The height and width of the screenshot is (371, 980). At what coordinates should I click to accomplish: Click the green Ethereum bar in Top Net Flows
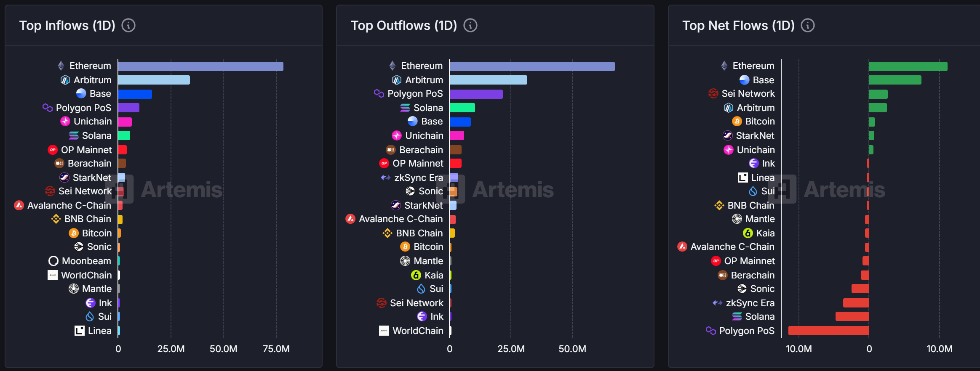point(908,66)
